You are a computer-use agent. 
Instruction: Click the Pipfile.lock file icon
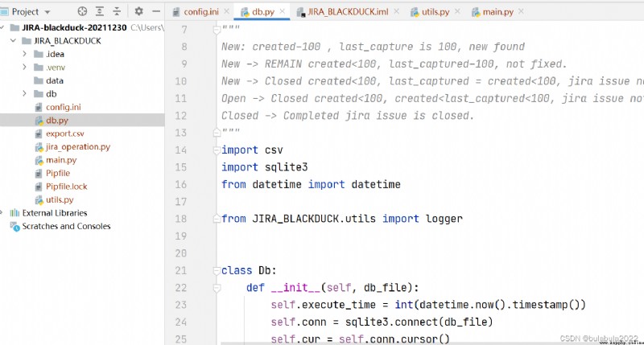click(39, 187)
